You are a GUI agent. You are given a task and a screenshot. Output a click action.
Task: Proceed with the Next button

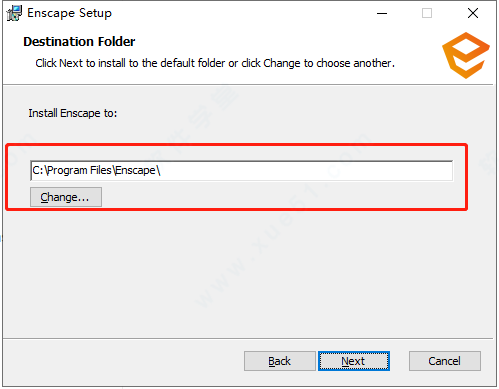tap(354, 361)
